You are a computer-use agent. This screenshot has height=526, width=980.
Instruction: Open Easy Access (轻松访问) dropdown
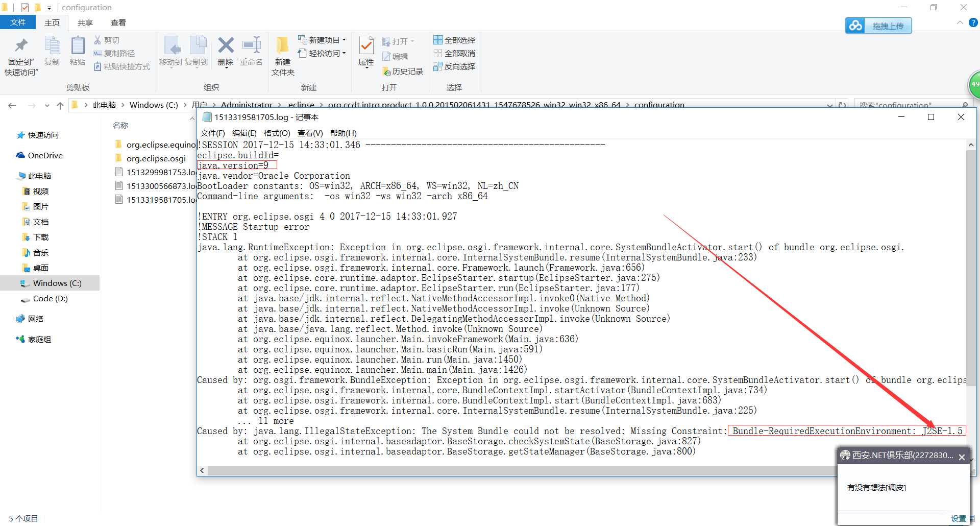click(322, 53)
